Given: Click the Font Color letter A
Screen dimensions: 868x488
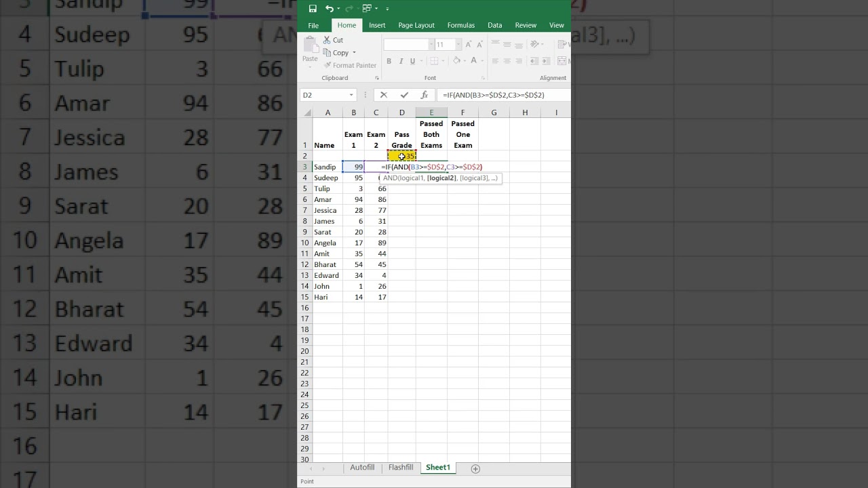Looking at the screenshot, I should 473,61.
